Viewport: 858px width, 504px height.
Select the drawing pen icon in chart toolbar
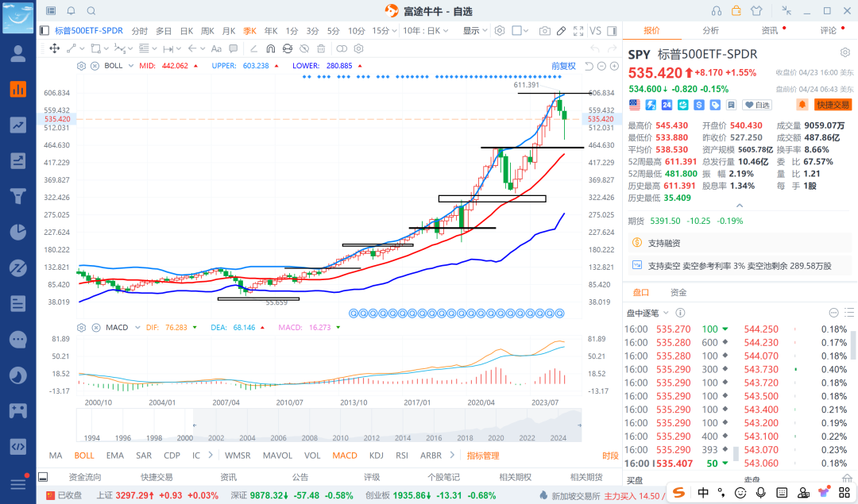click(562, 31)
